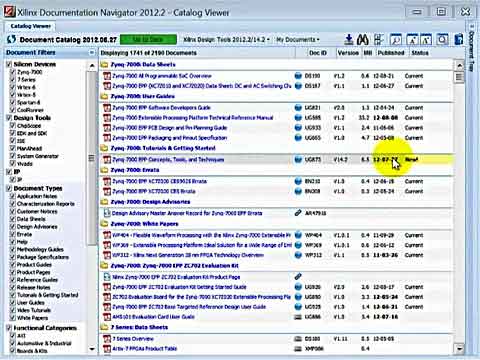Open the My Documents dropdown
The width and height of the screenshot is (480, 360).
pyautogui.click(x=298, y=40)
